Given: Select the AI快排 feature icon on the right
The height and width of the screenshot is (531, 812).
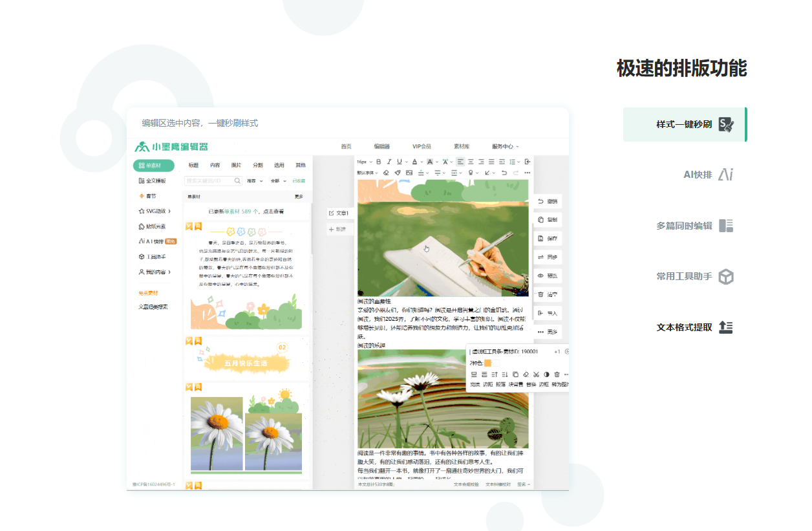Looking at the screenshot, I should 727,175.
